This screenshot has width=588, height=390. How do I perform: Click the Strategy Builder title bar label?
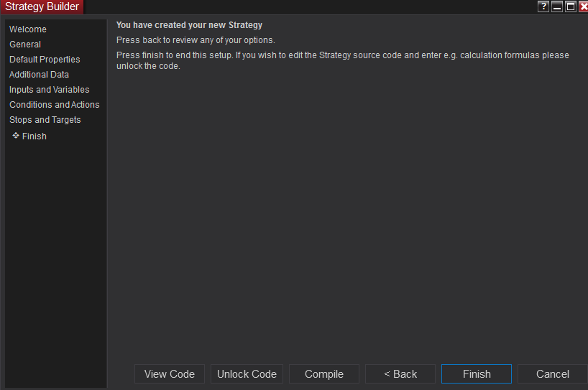pos(42,6)
